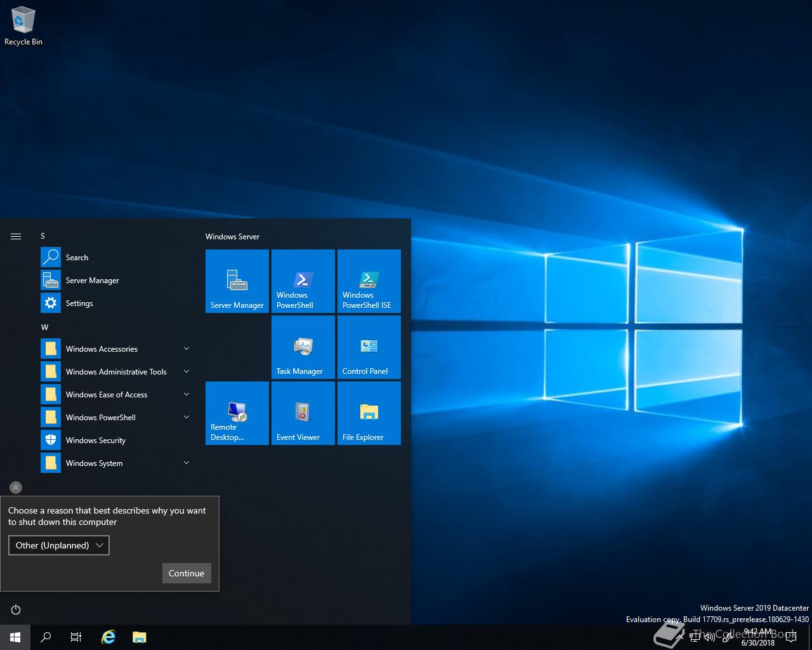Open the user account icon in Start
This screenshot has height=650, width=812.
tap(16, 487)
